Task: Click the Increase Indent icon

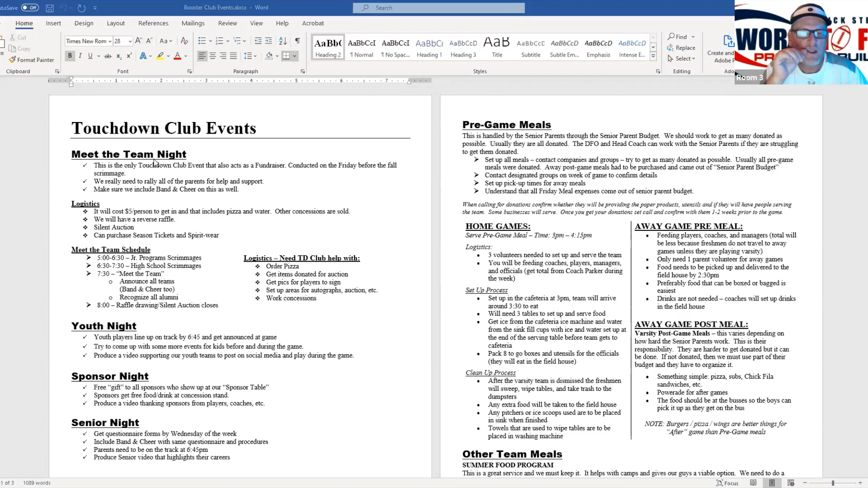Action: (x=269, y=41)
